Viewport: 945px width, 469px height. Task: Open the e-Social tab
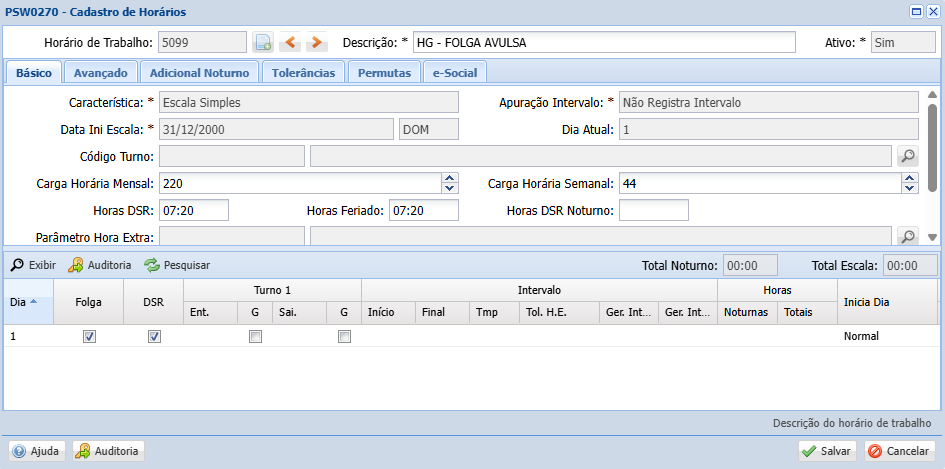tap(454, 72)
